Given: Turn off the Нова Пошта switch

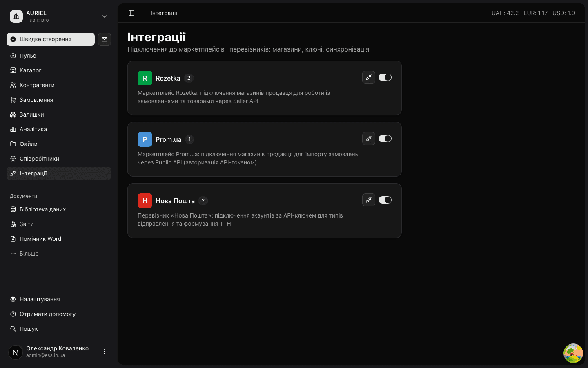Looking at the screenshot, I should coord(385,200).
